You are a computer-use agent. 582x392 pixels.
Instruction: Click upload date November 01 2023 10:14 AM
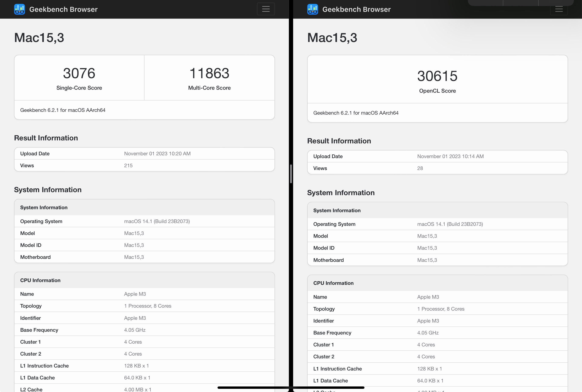(x=450, y=156)
